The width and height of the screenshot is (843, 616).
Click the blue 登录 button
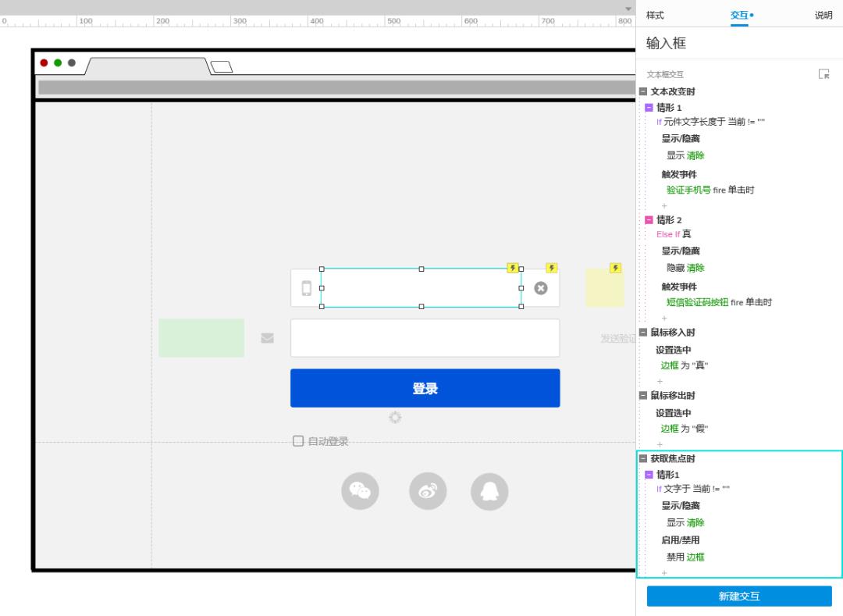[425, 388]
